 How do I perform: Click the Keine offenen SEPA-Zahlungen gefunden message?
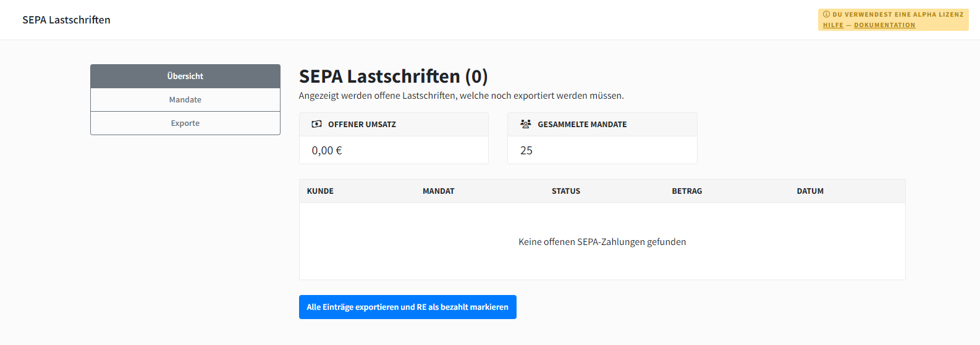click(602, 242)
